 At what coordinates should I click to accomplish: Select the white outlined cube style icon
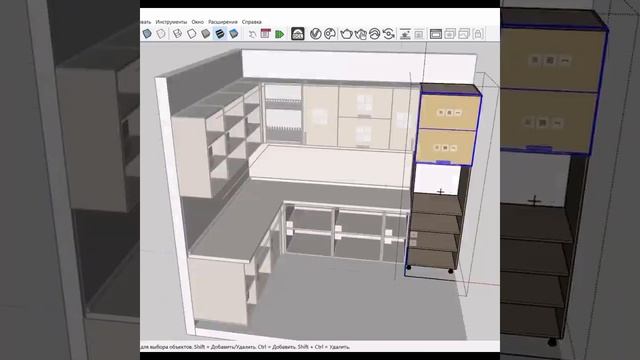(x=191, y=33)
